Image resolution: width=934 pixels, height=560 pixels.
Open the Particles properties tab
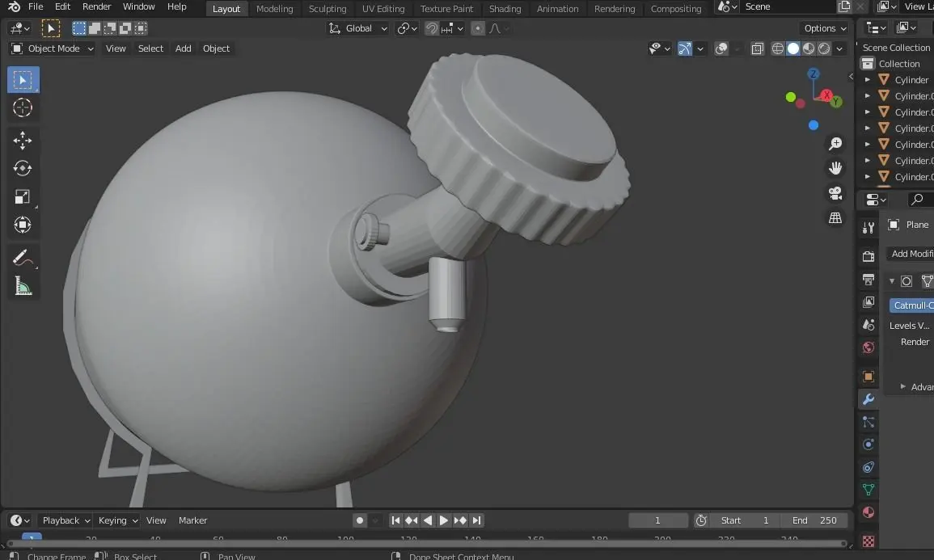click(x=868, y=422)
